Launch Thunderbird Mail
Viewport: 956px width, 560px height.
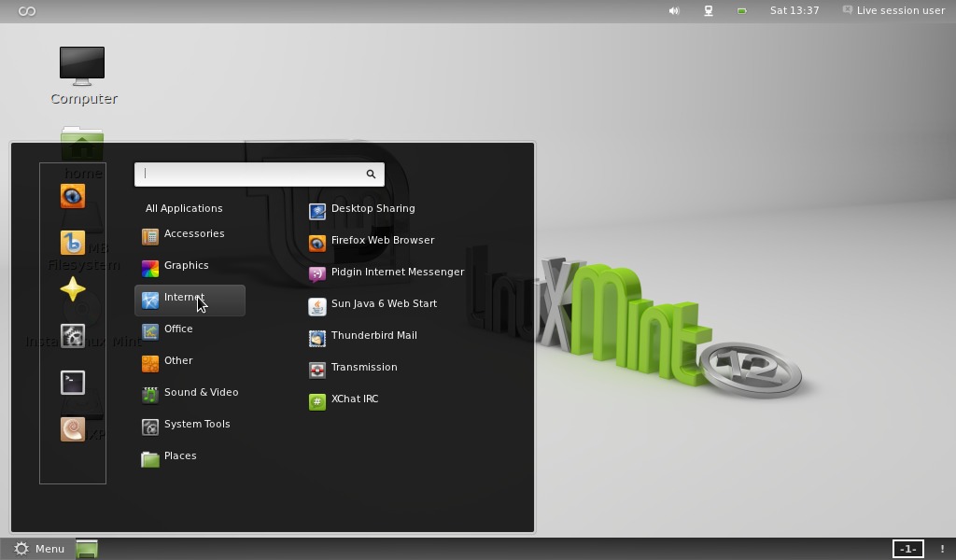(x=363, y=338)
